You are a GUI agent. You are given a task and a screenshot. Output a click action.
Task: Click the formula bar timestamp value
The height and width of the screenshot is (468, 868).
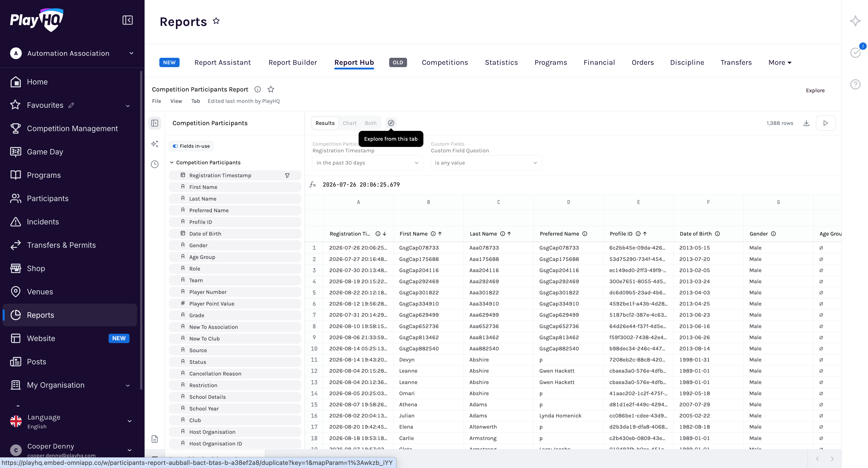click(x=361, y=185)
